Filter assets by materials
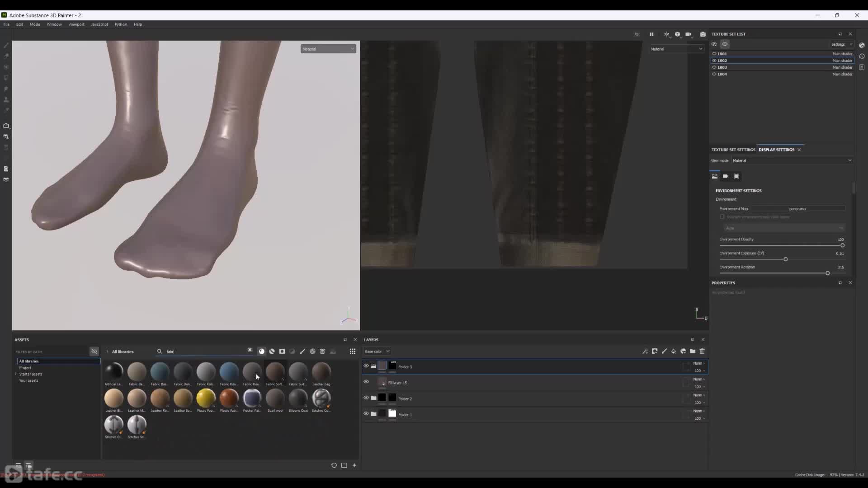The image size is (868, 488). 262,351
